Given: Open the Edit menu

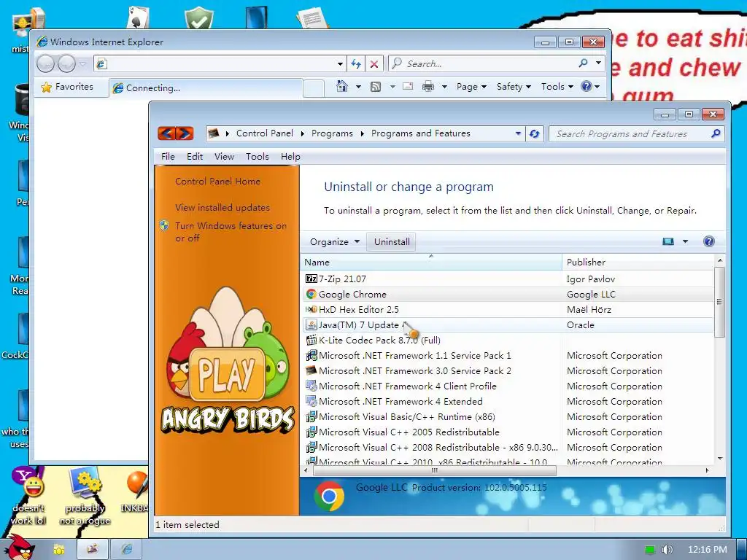Looking at the screenshot, I should click(194, 157).
